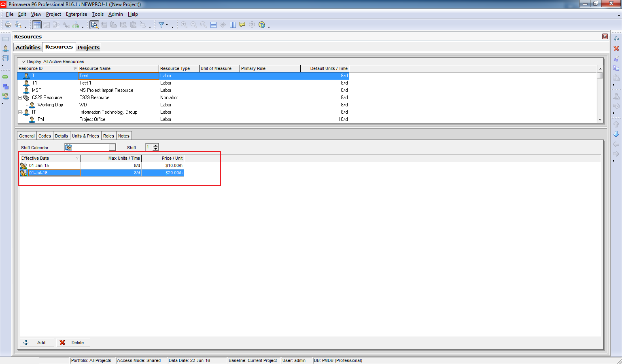This screenshot has height=364, width=622.
Task: Click the scissors Cut icon in right sidebar
Action: 616,58
